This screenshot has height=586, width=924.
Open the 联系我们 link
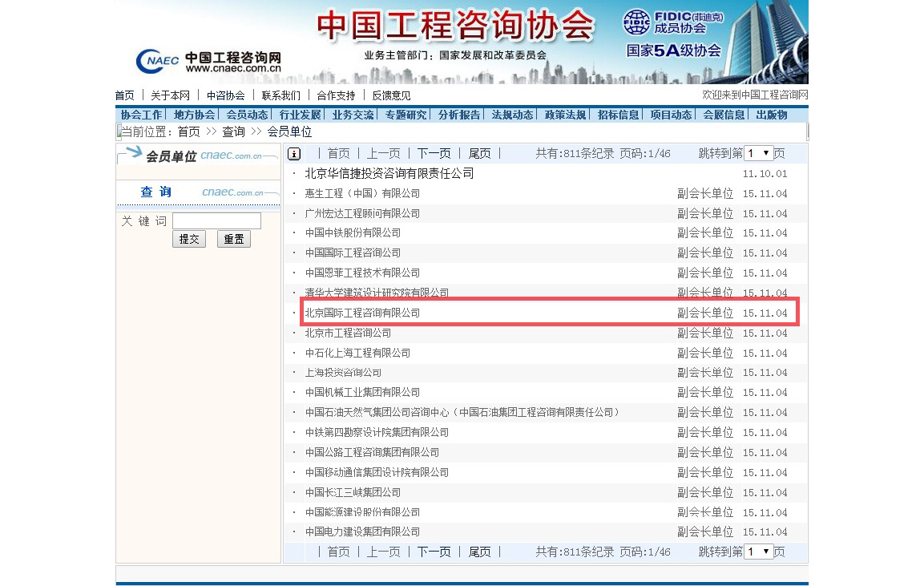pyautogui.click(x=281, y=95)
